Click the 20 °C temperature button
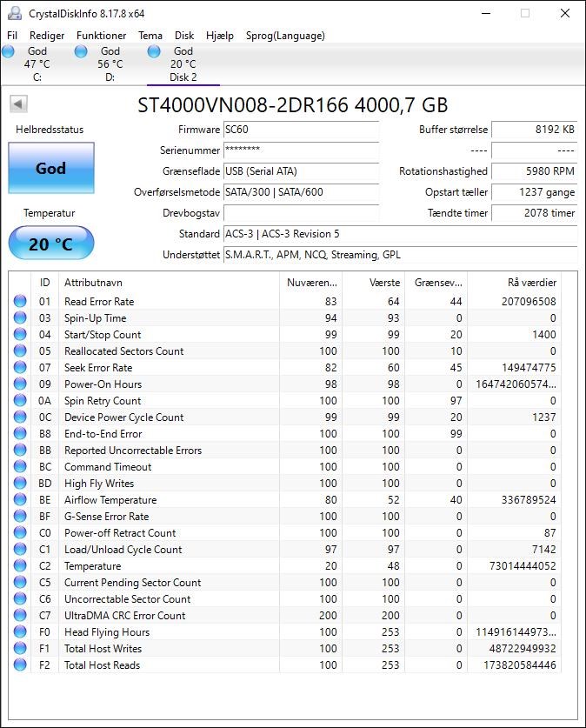The height and width of the screenshot is (728, 586). 51,243
